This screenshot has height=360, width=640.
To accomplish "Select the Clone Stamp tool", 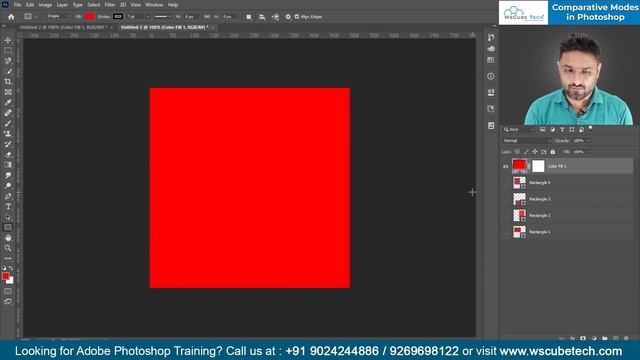I will click(x=8, y=133).
